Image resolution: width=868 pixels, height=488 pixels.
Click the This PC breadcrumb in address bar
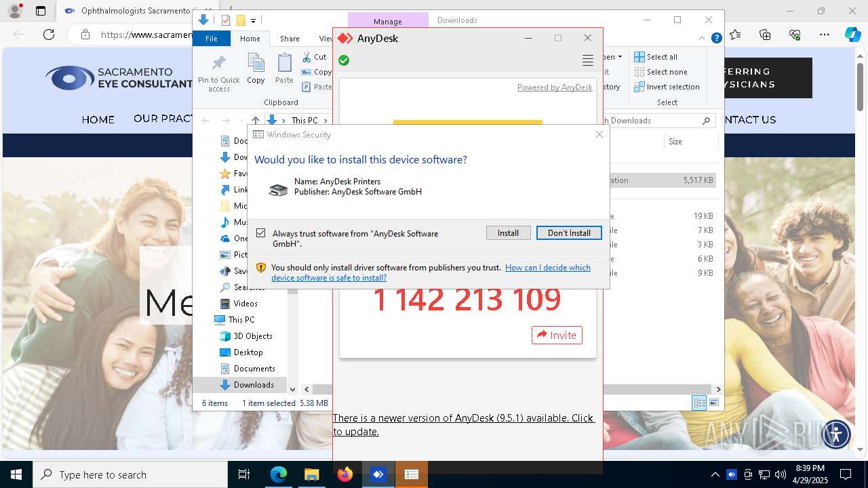(304, 121)
